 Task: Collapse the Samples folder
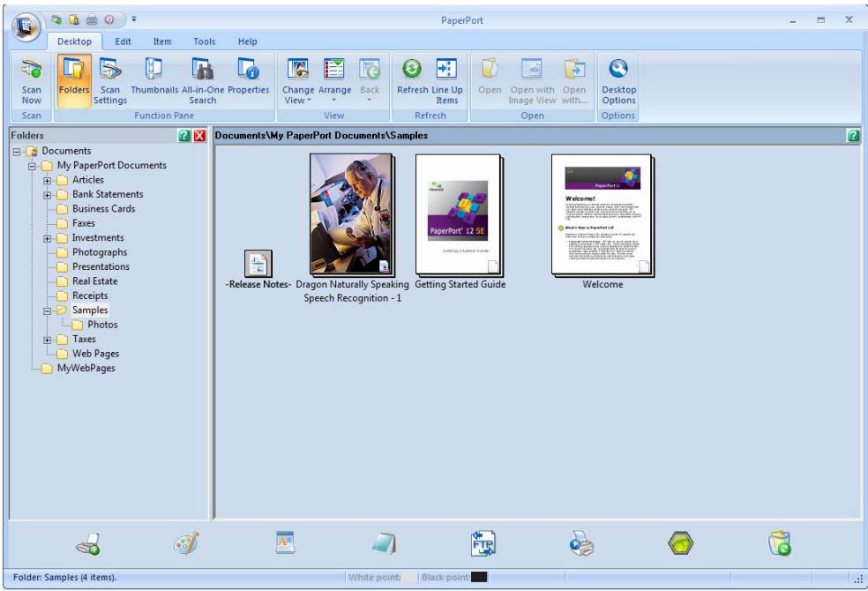pyautogui.click(x=47, y=311)
